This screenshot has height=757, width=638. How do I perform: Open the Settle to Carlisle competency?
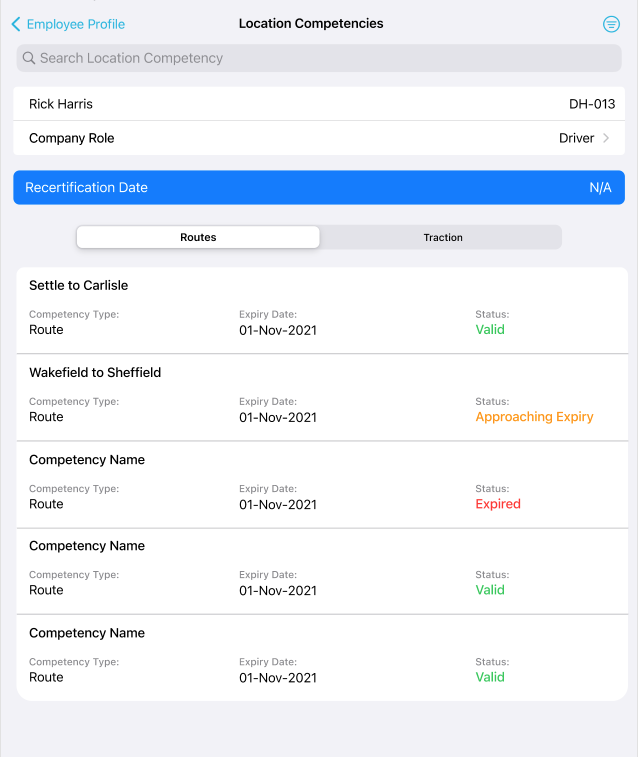tap(322, 310)
